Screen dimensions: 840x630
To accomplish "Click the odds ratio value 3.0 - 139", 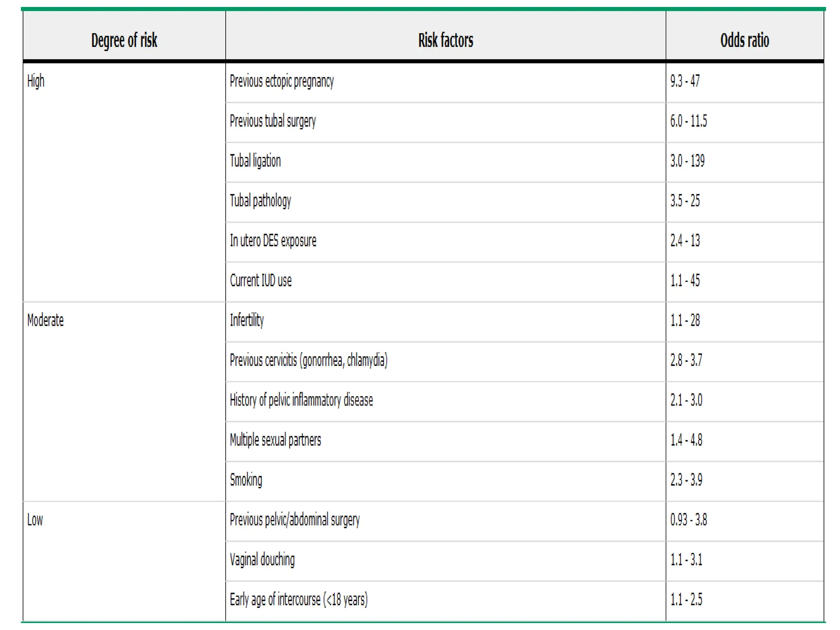I will click(687, 161).
